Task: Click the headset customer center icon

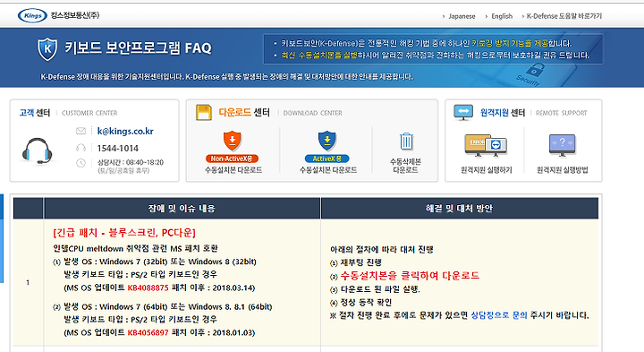Action: point(37,151)
